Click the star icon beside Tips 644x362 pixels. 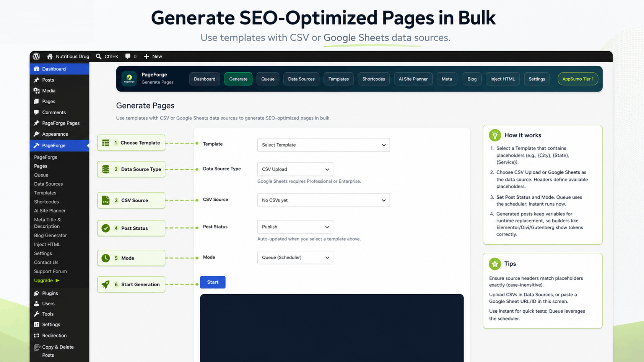pyautogui.click(x=495, y=264)
